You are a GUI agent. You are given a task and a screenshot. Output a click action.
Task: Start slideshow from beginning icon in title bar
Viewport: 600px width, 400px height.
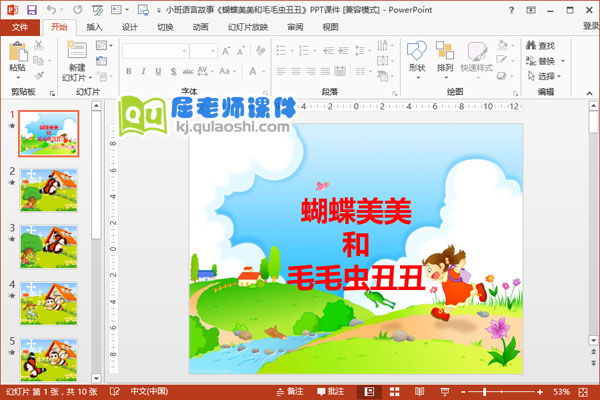[97, 10]
